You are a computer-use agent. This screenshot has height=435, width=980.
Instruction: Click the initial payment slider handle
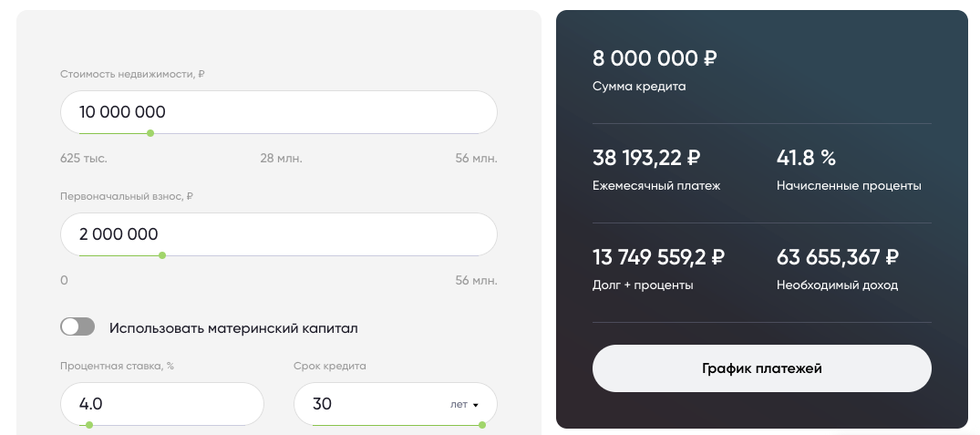162,255
